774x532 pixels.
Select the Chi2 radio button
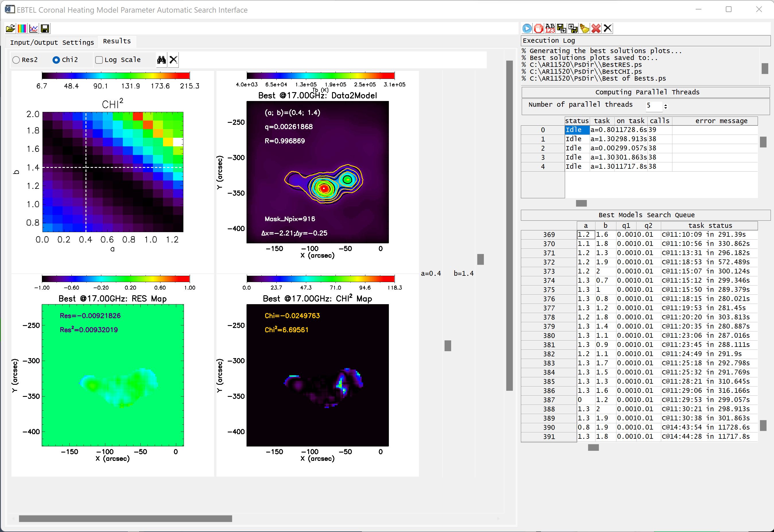click(56, 60)
